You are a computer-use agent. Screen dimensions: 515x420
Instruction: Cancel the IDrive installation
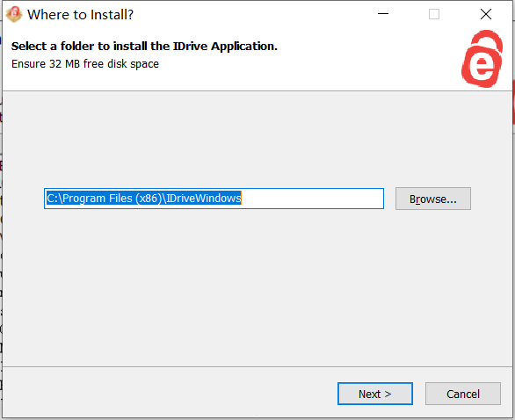coord(463,394)
